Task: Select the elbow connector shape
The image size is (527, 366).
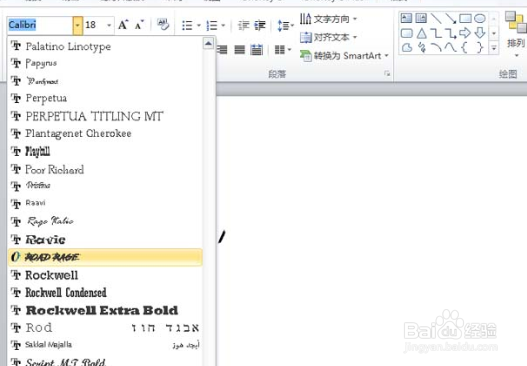Action: (436, 33)
